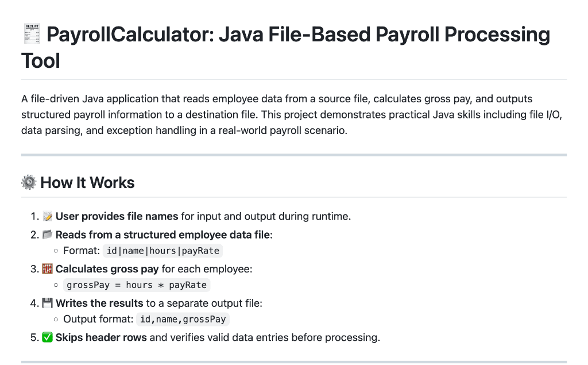The width and height of the screenshot is (588, 365).
Task: Click the memo pencil icon in step 1
Action: coord(48,217)
